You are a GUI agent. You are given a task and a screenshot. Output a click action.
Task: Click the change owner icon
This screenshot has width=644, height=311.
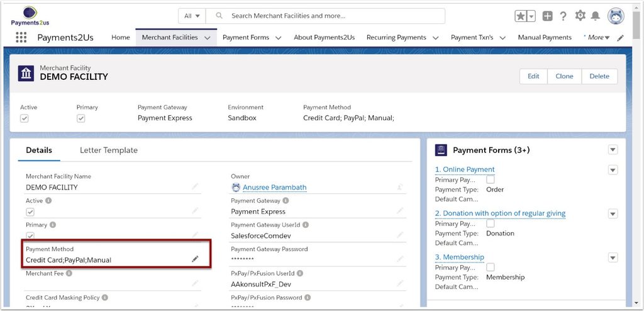coord(399,187)
